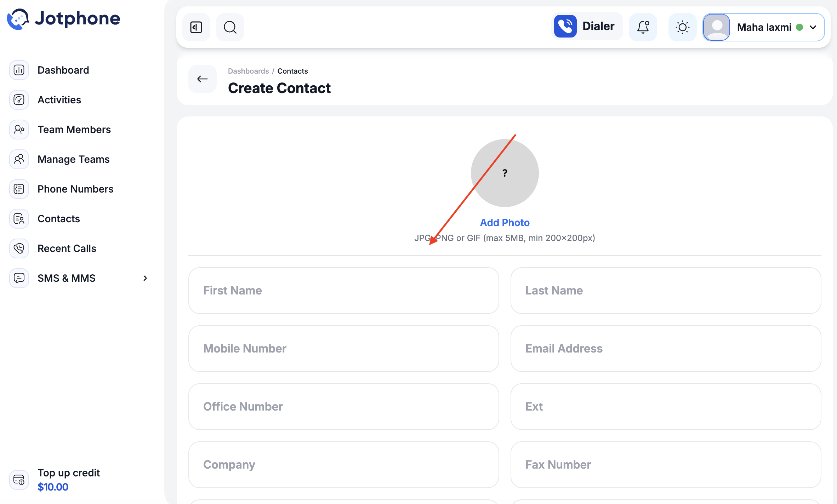Viewport: 837px width, 504px height.
Task: Click the Dashboard sidebar icon
Action: [x=19, y=70]
